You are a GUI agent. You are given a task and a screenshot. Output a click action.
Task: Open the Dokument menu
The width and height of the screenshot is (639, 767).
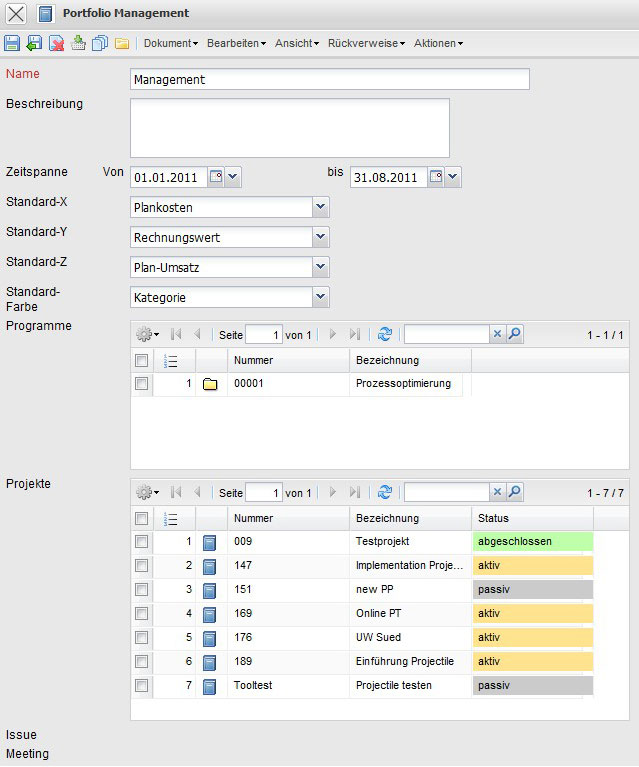(x=171, y=44)
